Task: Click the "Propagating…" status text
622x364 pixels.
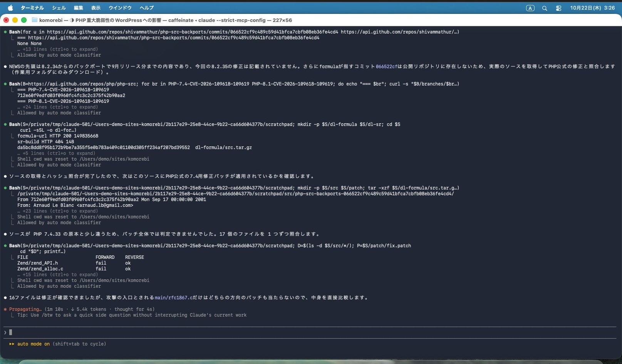Action: click(x=25, y=309)
